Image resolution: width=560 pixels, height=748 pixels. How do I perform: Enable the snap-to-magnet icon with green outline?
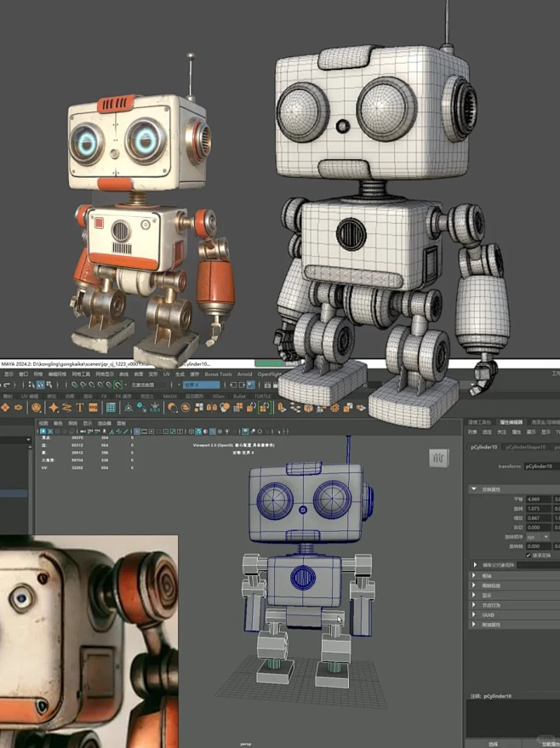click(x=117, y=385)
